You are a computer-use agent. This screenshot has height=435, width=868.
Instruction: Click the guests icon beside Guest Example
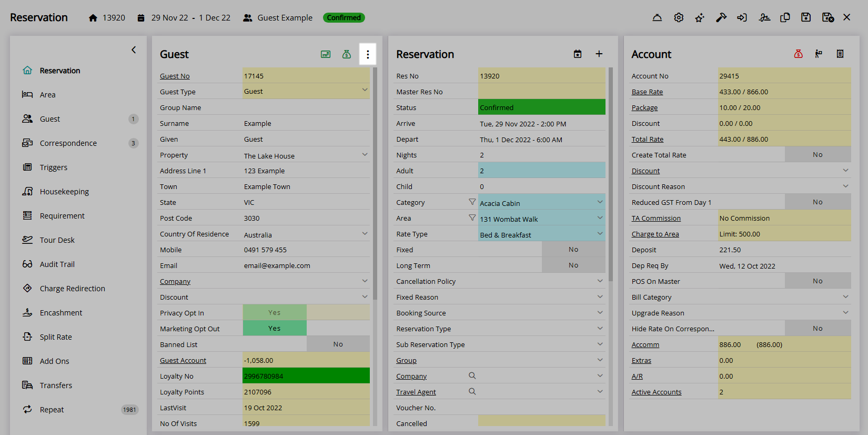(x=248, y=18)
